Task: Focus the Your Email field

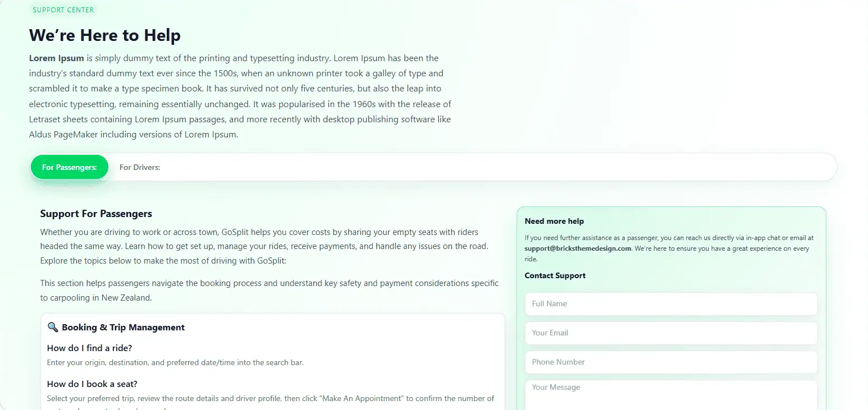Action: click(671, 333)
